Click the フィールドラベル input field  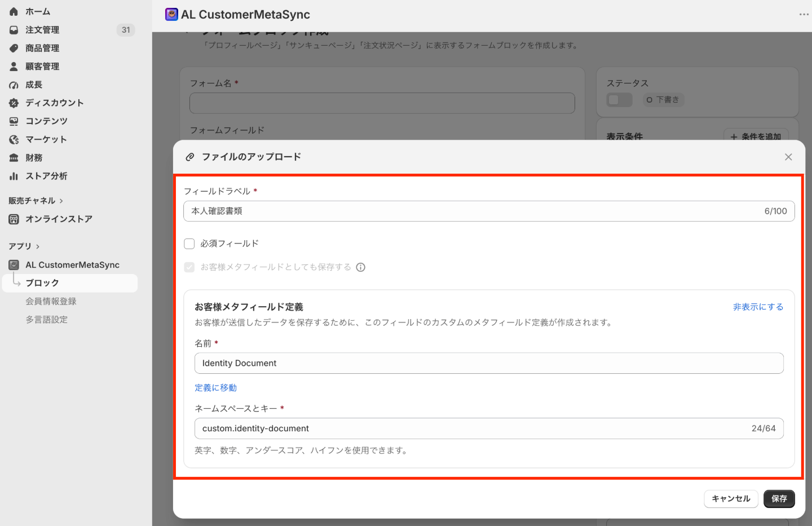[489, 211]
